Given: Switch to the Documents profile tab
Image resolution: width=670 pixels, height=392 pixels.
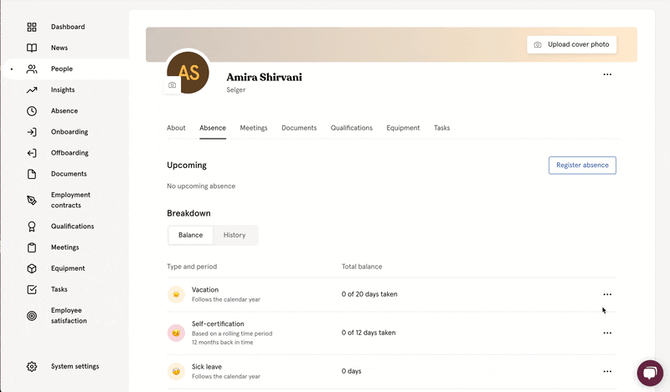Looking at the screenshot, I should click(x=299, y=128).
